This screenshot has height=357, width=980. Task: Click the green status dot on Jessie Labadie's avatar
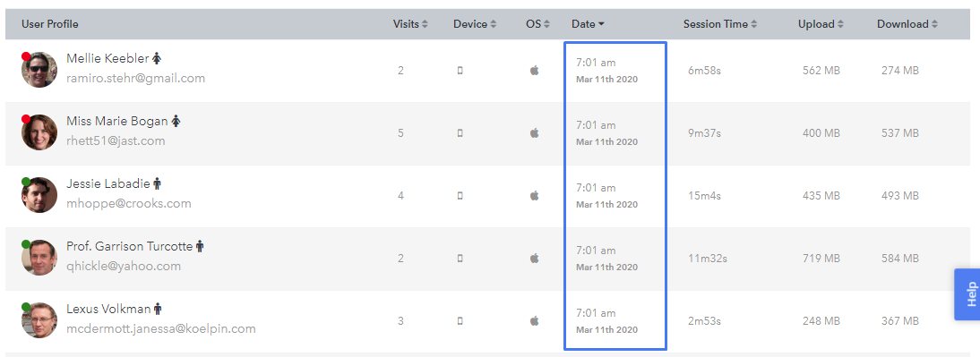click(26, 181)
